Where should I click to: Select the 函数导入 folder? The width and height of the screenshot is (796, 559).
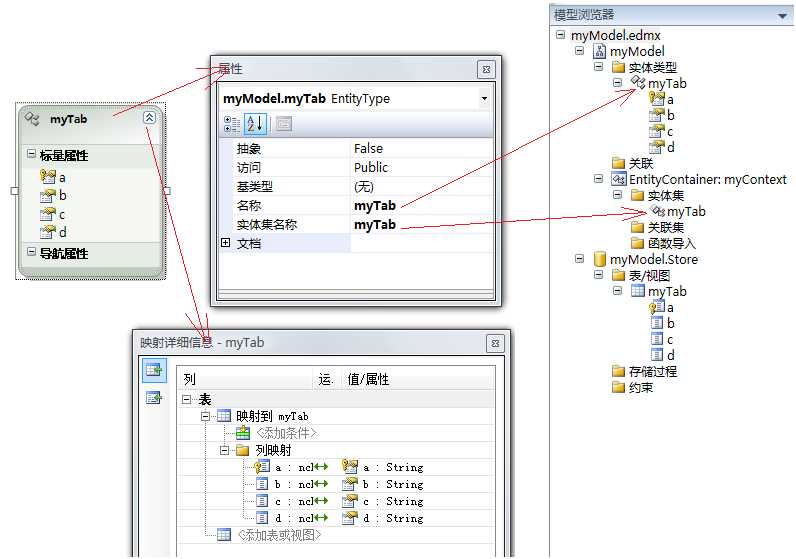pos(663,243)
